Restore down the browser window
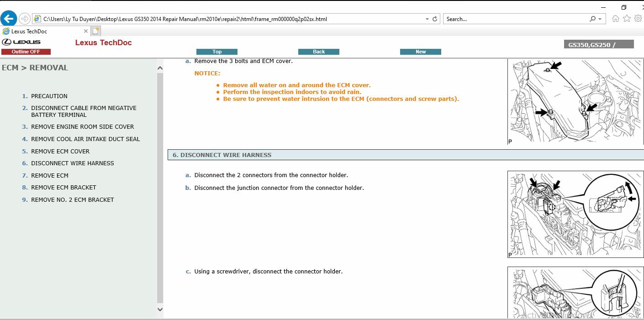 tap(624, 7)
